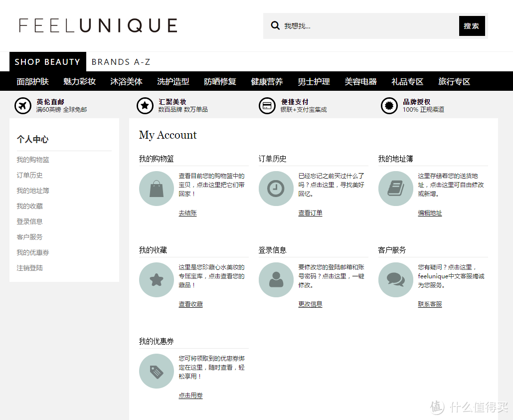Select 我的优惠券 in the sidebar
This screenshot has width=513, height=420.
pyautogui.click(x=33, y=253)
